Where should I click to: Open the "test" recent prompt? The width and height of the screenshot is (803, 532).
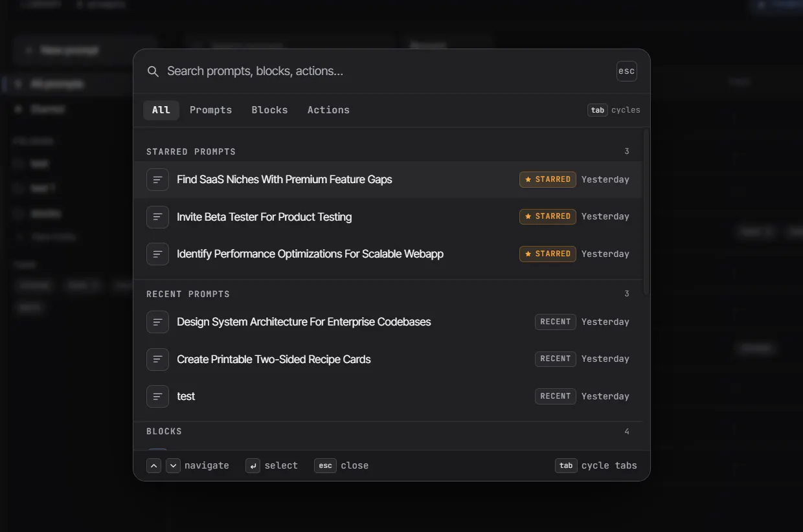388,396
